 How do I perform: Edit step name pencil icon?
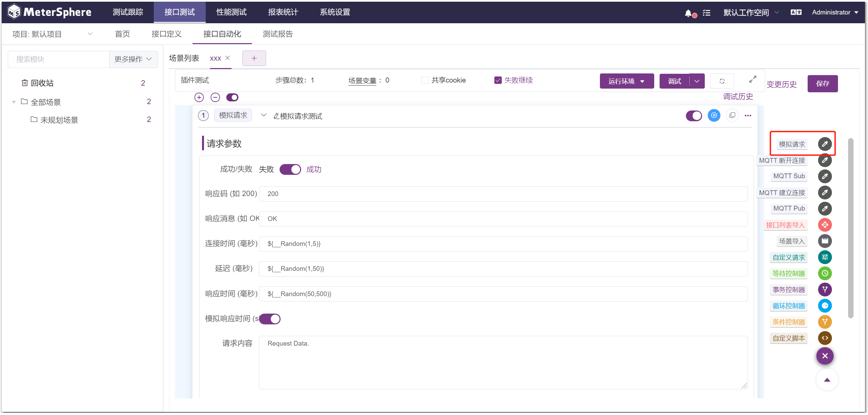276,116
